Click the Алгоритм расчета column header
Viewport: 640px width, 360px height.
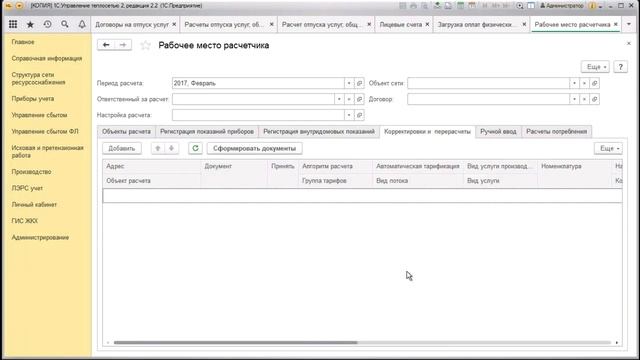(x=336, y=166)
